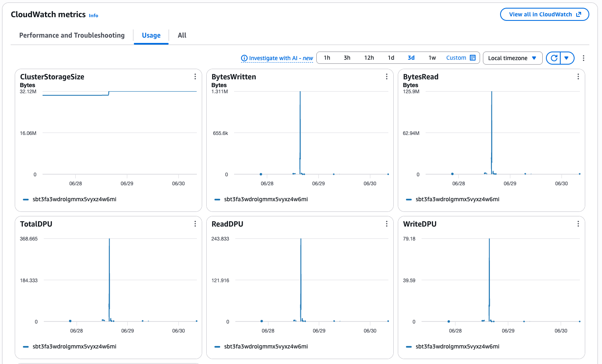Select the 1h time range
The image size is (602, 364).
tap(327, 58)
